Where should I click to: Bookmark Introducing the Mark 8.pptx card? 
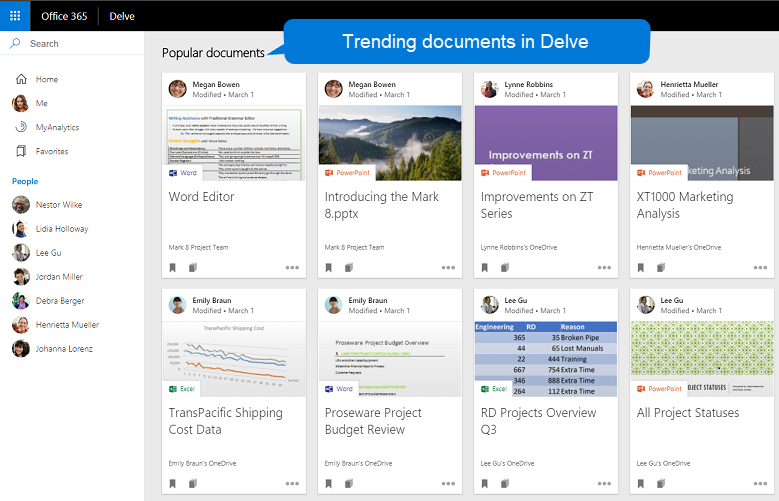(x=328, y=268)
